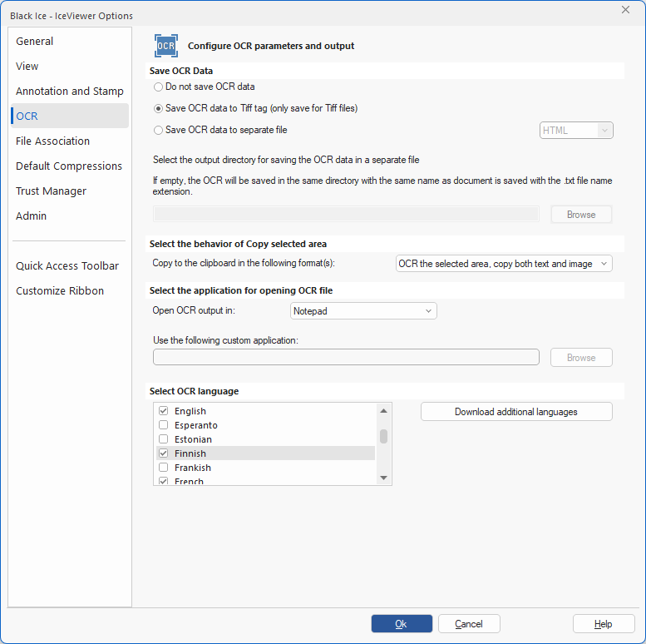Enable the Esperanto language checkbox
The width and height of the screenshot is (646, 644).
tap(164, 425)
